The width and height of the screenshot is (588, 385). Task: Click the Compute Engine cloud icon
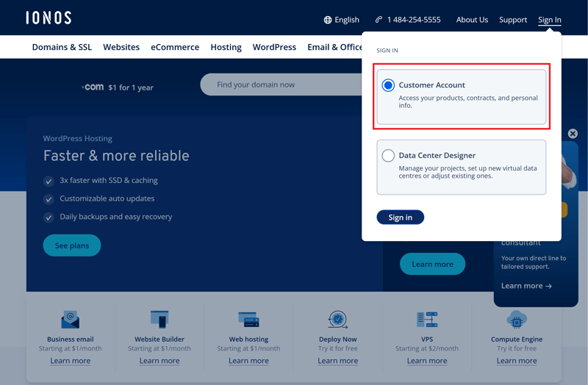[517, 320]
